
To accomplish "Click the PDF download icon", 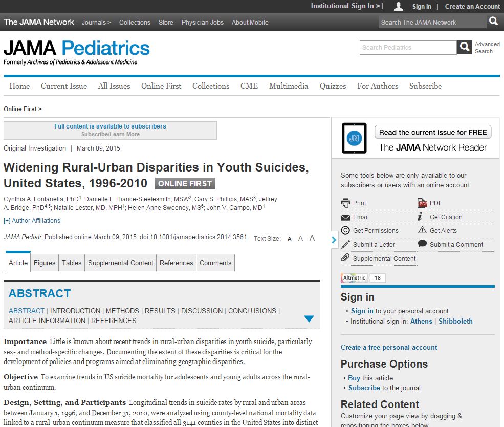I will pyautogui.click(x=422, y=203).
